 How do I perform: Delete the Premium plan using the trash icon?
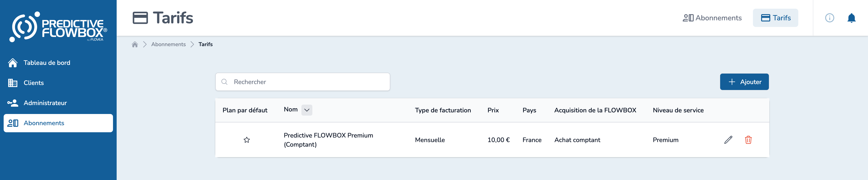(748, 140)
